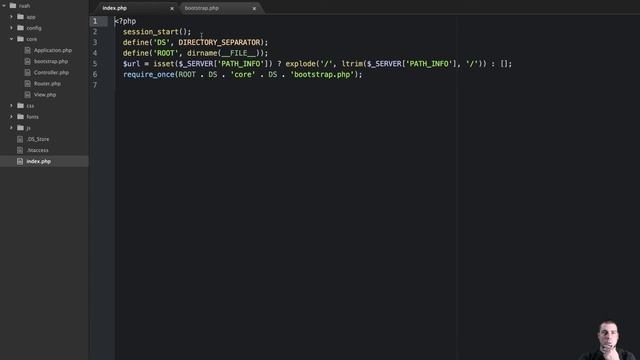
Task: Expand the fonts folder arrow
Action: click(x=11, y=117)
